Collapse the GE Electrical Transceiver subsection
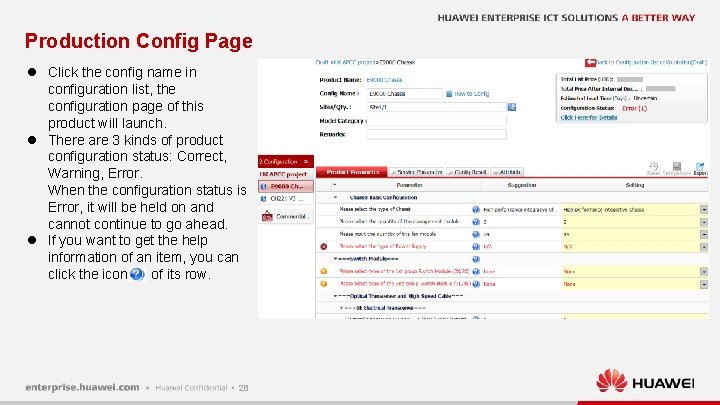 pos(342,308)
